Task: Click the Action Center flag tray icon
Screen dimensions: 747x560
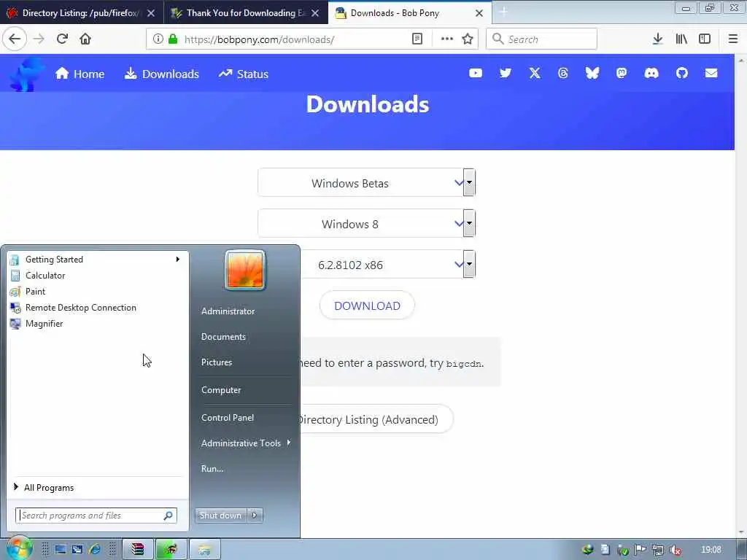Action: click(x=640, y=550)
